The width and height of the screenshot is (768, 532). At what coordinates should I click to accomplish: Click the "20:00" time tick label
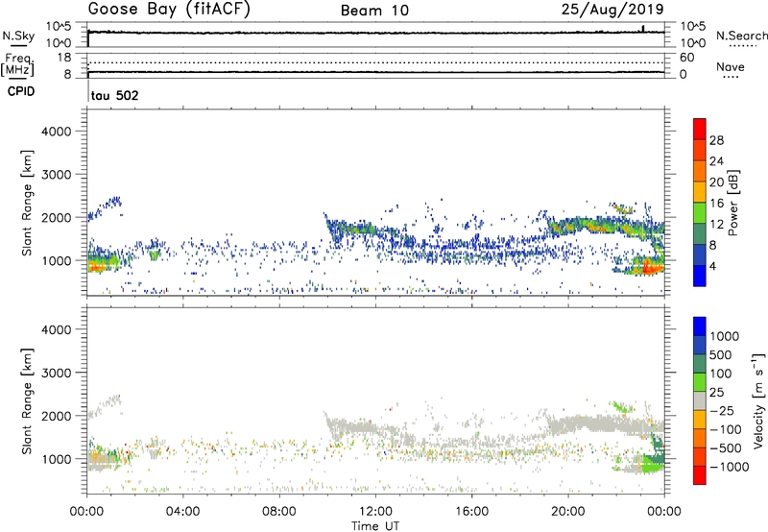568,512
